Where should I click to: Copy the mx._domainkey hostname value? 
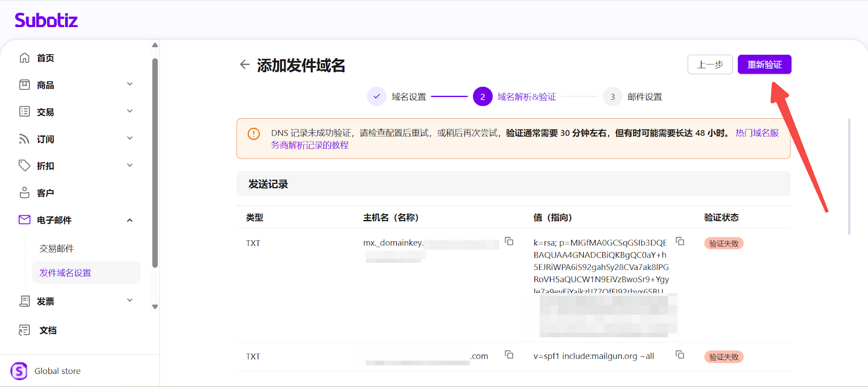(509, 241)
